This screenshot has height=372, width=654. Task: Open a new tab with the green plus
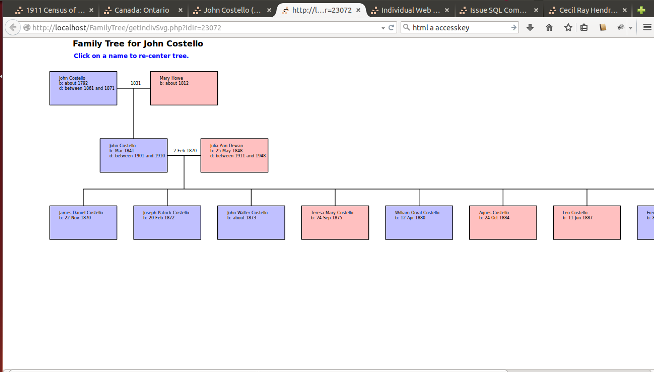(641, 10)
